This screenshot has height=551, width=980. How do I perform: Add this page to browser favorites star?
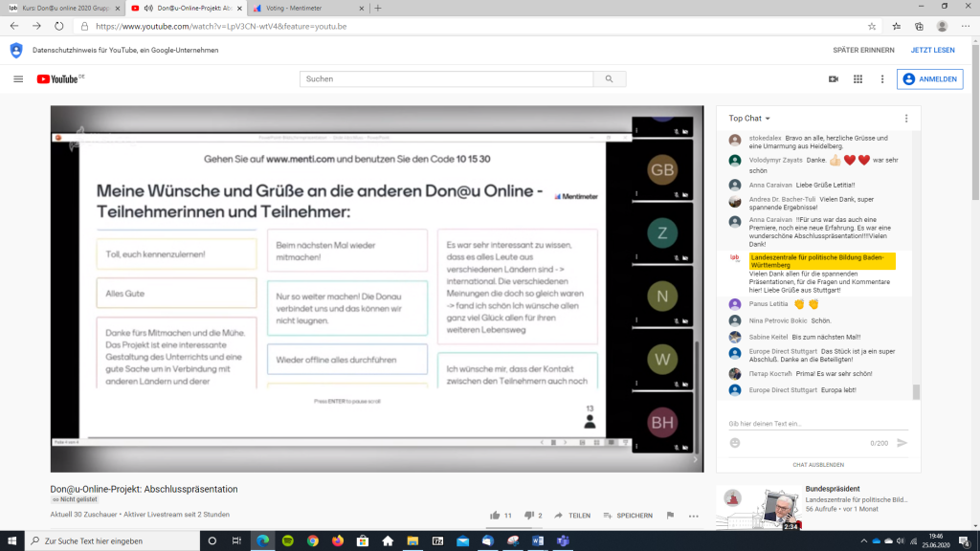tap(872, 27)
